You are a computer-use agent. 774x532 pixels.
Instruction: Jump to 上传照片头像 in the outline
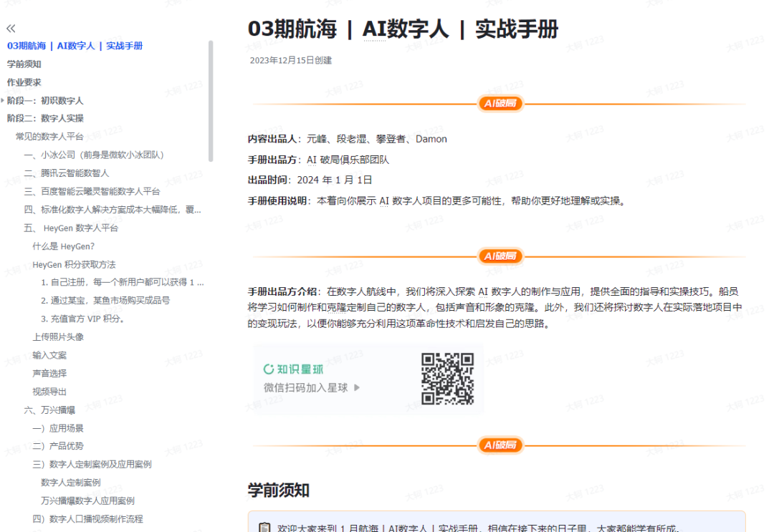point(58,337)
